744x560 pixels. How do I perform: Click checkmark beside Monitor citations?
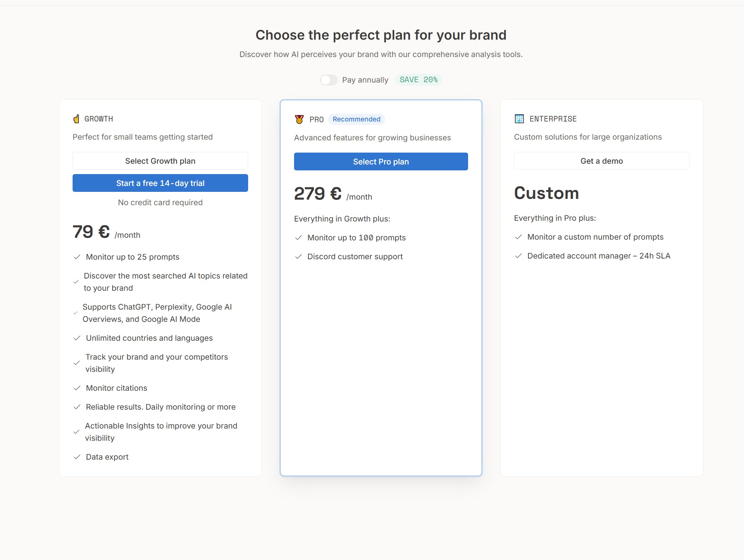77,388
